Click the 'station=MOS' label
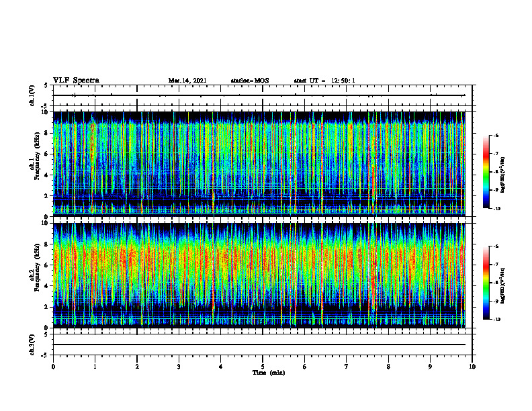 (x=250, y=81)
